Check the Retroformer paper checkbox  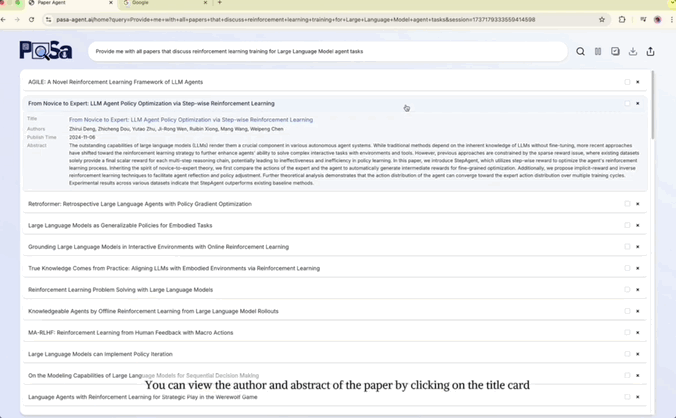click(x=627, y=204)
